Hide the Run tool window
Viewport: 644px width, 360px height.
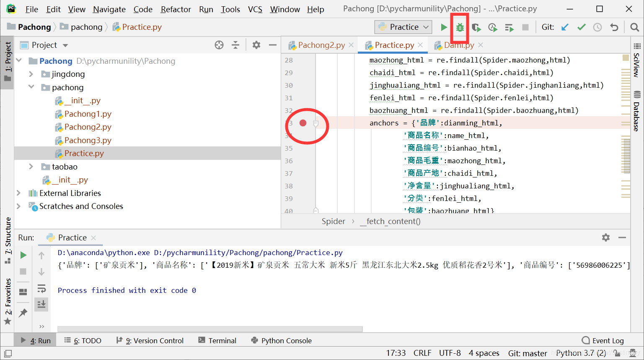(622, 237)
